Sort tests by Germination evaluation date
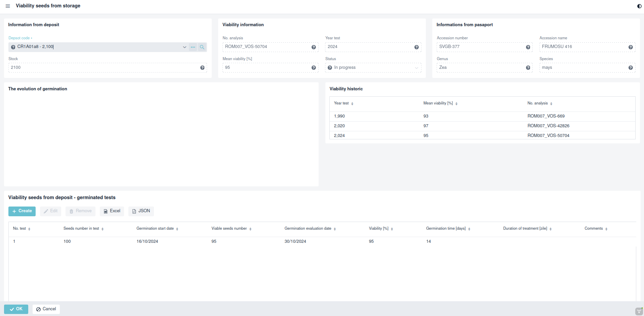 point(335,229)
